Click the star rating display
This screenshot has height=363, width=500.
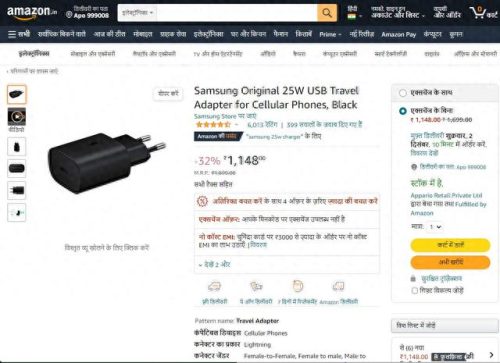point(213,125)
